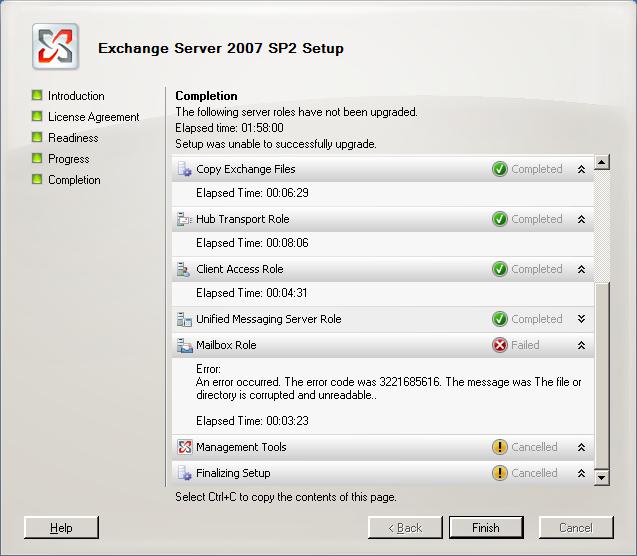
Task: Click the Exchange Server logo icon
Action: click(x=55, y=46)
